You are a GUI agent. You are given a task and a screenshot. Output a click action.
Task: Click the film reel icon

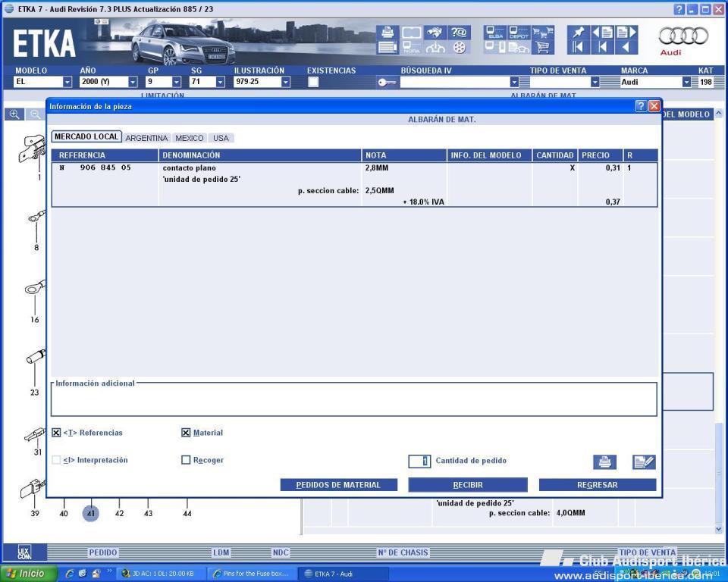[459, 46]
